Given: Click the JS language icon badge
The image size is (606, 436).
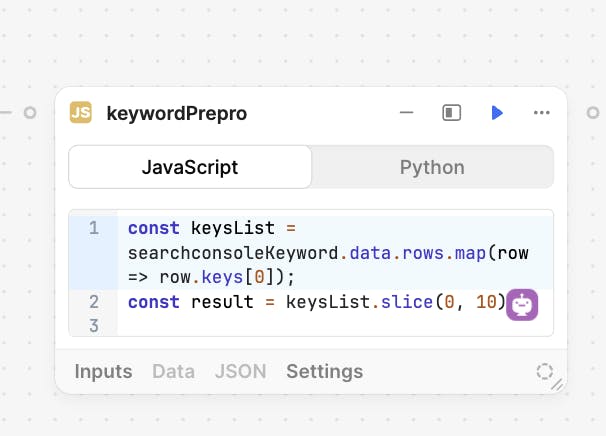Looking at the screenshot, I should 81,113.
